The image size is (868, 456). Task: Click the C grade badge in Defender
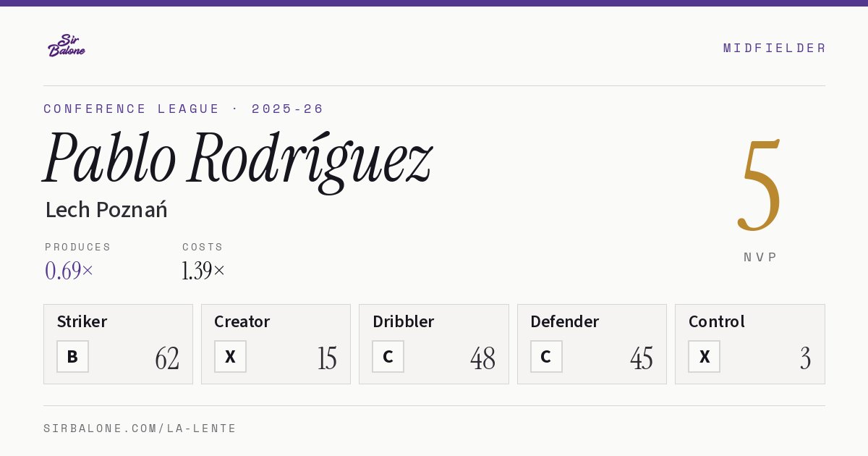click(546, 357)
